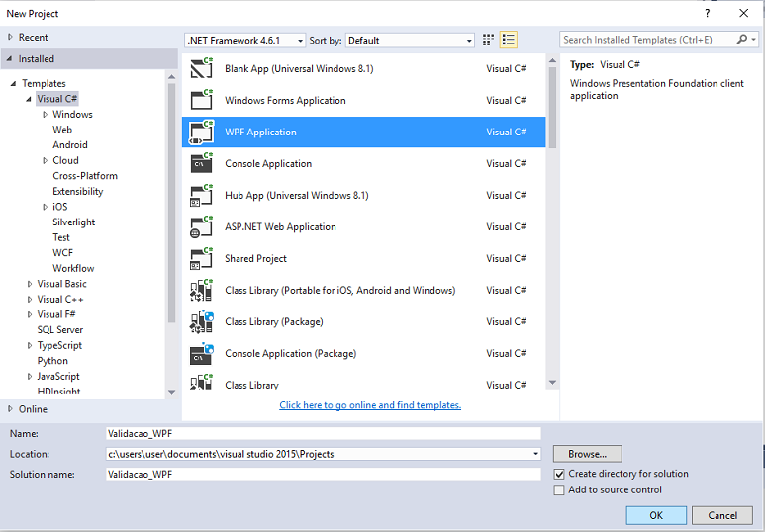The width and height of the screenshot is (765, 532).
Task: Select the WCF category
Action: pos(63,253)
